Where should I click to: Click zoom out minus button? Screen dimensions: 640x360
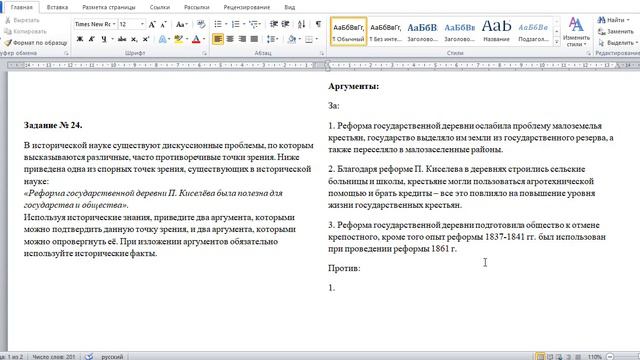click(x=610, y=357)
